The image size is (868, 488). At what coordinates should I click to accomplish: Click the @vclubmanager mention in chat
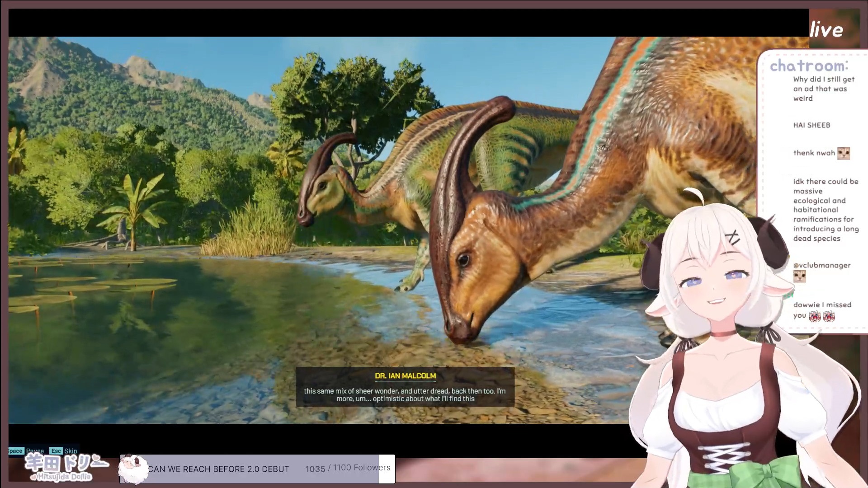coord(821,265)
